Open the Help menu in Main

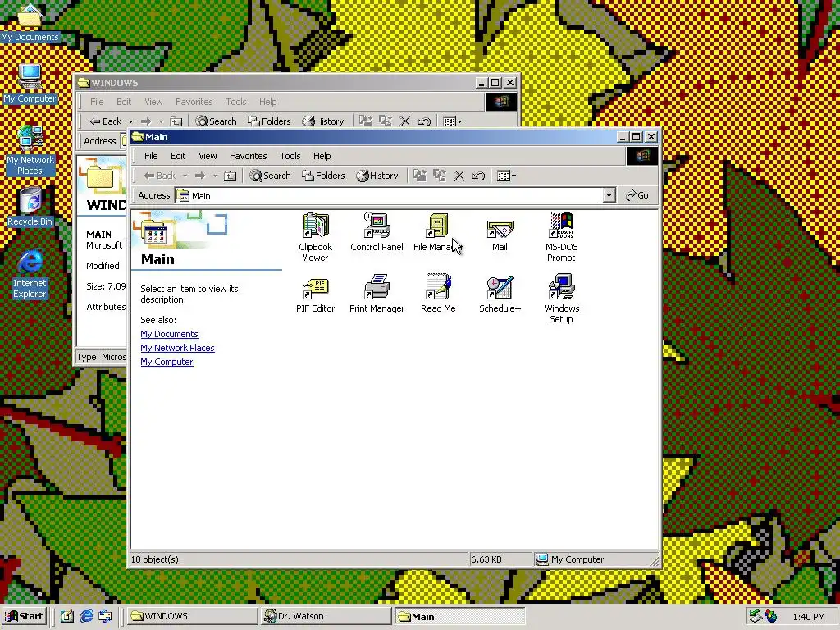(x=322, y=156)
